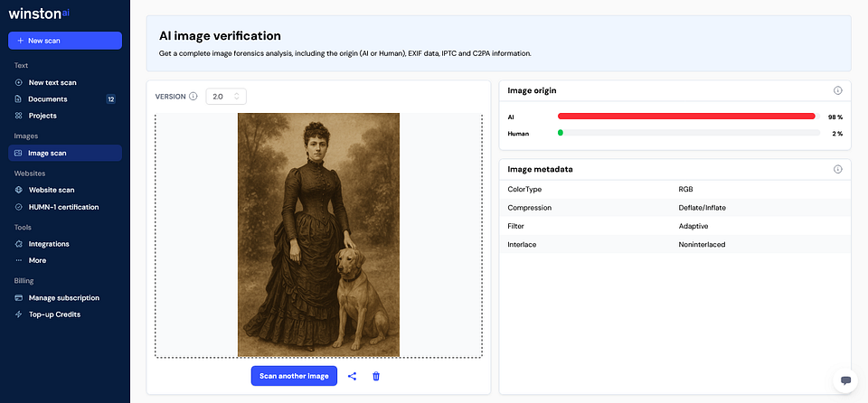Click the red AI percentage bar
The height and width of the screenshot is (403, 868).
click(x=687, y=117)
